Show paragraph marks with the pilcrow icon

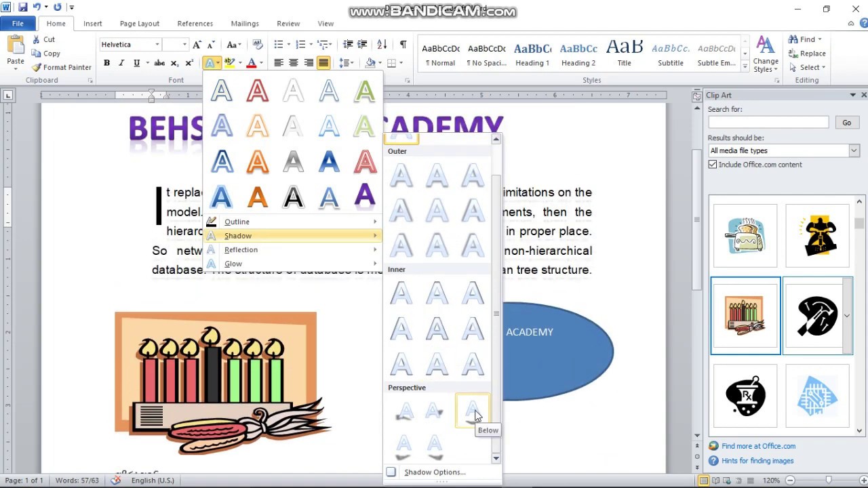tap(403, 45)
